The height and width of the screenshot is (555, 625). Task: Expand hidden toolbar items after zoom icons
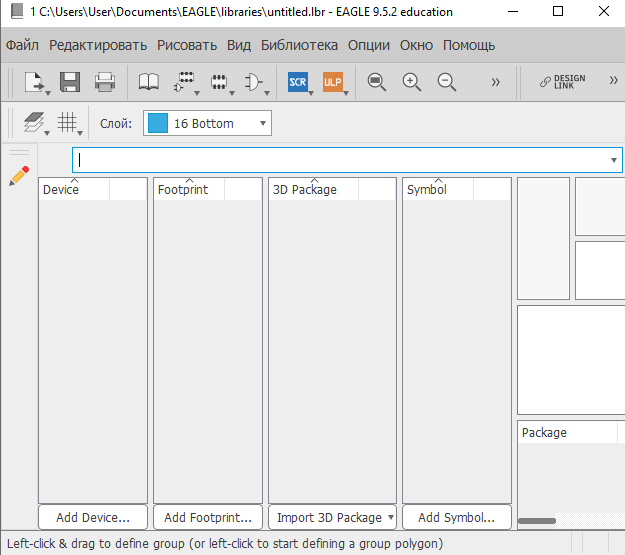pyautogui.click(x=495, y=82)
